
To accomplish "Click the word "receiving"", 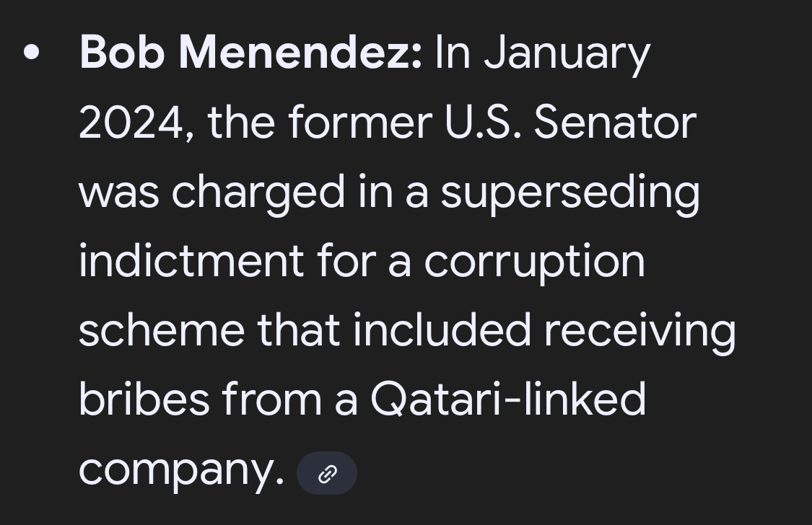I will click(639, 331).
